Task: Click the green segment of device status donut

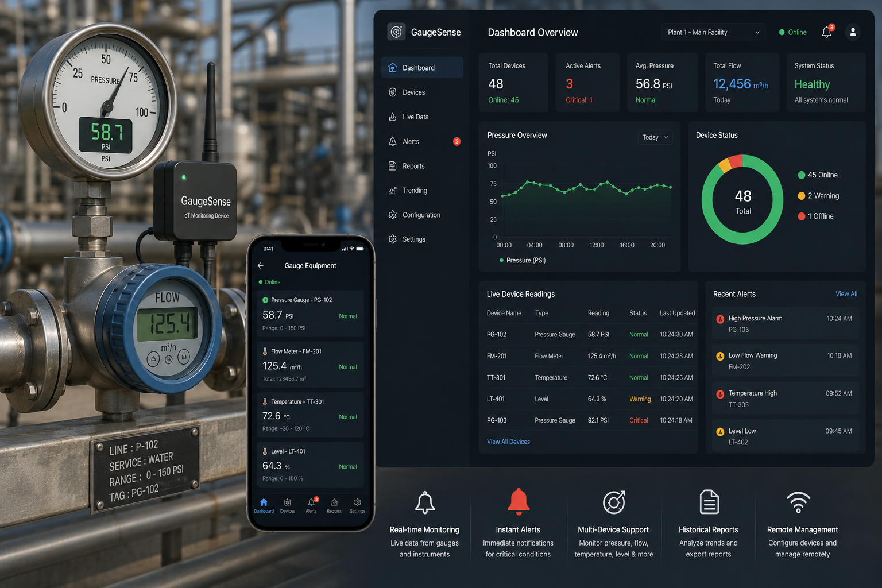Action: (x=742, y=239)
